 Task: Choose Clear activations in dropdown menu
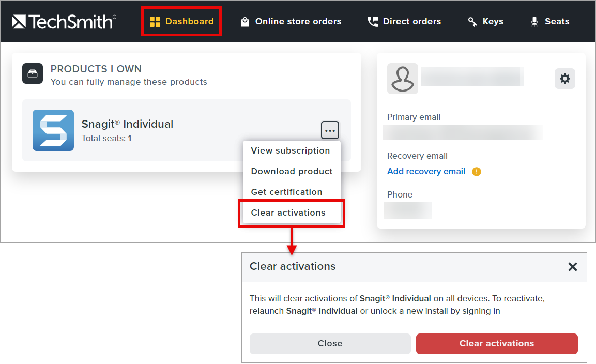[x=288, y=213]
